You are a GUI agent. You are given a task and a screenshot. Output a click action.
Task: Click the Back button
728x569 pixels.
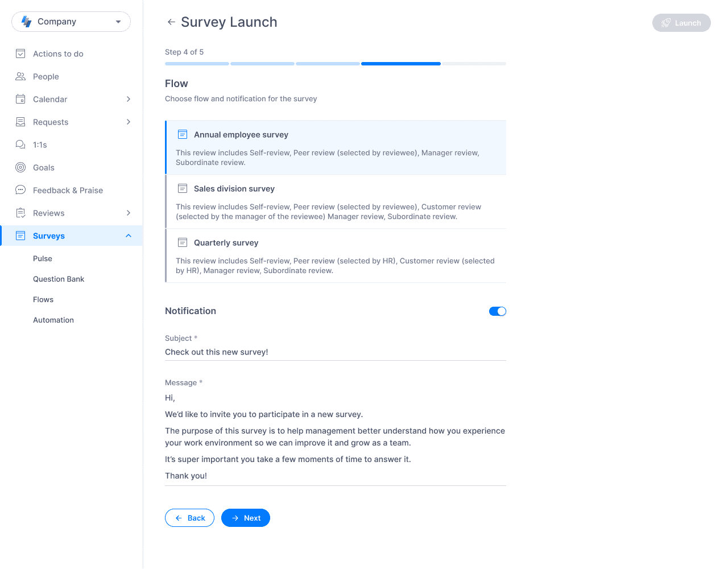[189, 518]
